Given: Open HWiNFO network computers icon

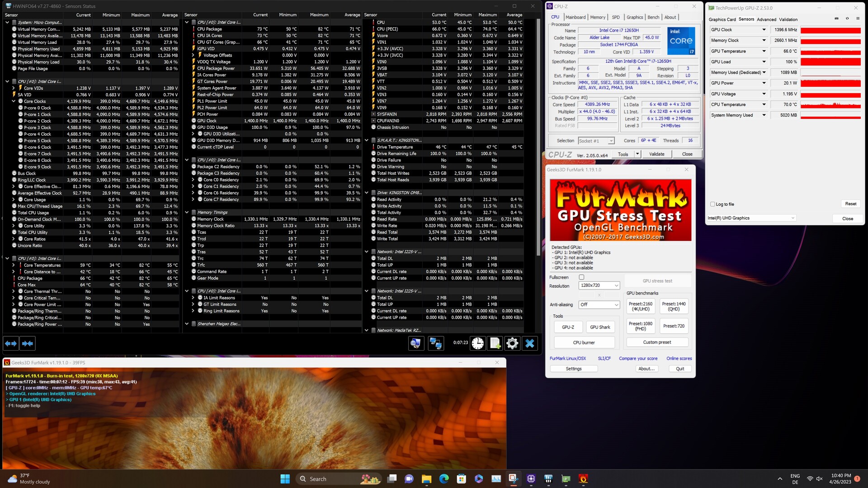Looking at the screenshot, I should click(x=436, y=344).
